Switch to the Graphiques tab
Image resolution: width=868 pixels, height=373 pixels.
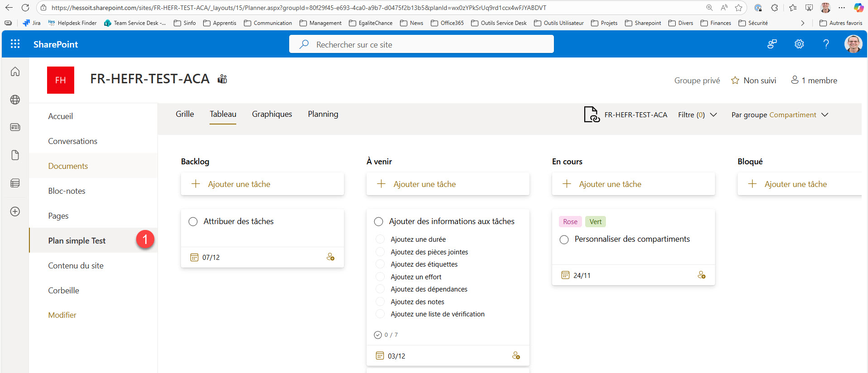[272, 114]
